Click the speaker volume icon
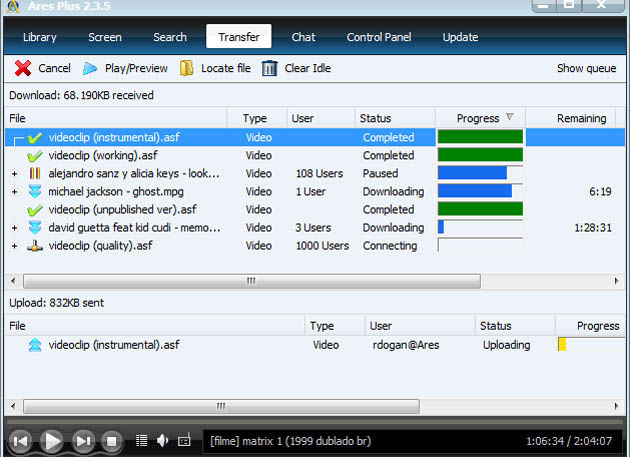Image resolution: width=630 pixels, height=457 pixels. click(x=162, y=441)
